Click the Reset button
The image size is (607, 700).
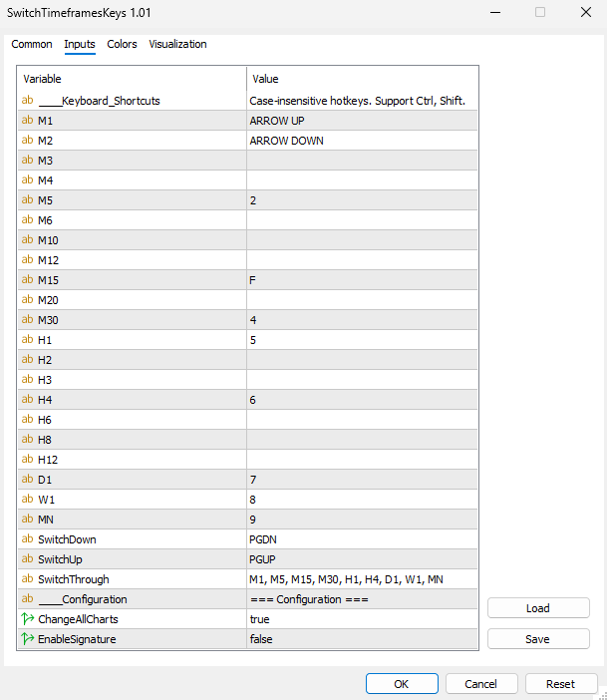(560, 684)
